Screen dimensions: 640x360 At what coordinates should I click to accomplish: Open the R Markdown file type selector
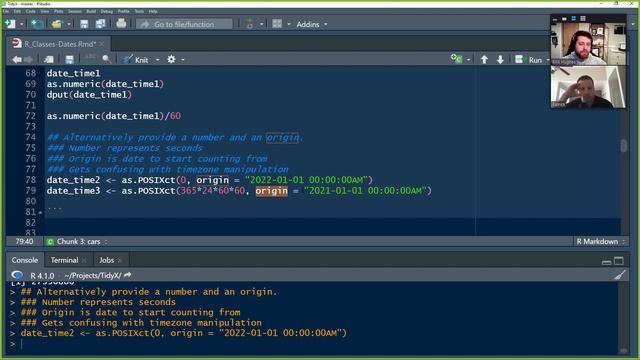[x=600, y=242]
